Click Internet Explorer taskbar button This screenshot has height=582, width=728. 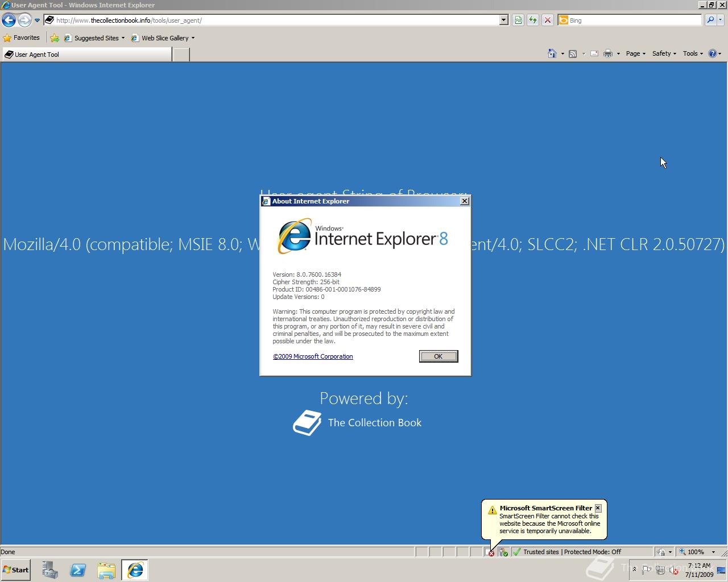click(135, 570)
